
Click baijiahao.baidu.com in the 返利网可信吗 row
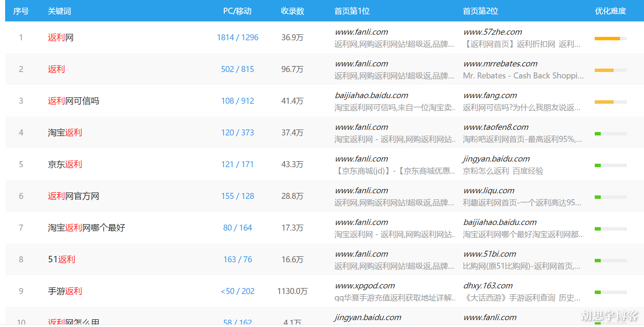(x=371, y=96)
